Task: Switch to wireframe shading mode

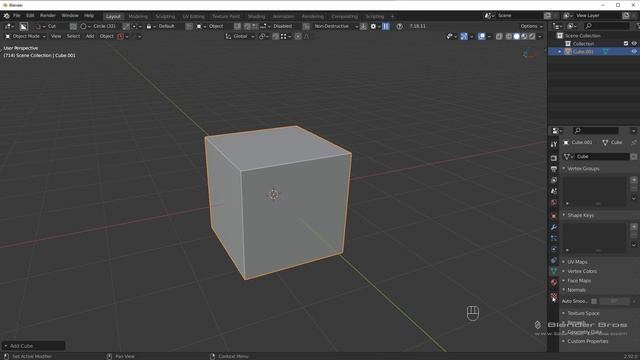Action: click(509, 36)
